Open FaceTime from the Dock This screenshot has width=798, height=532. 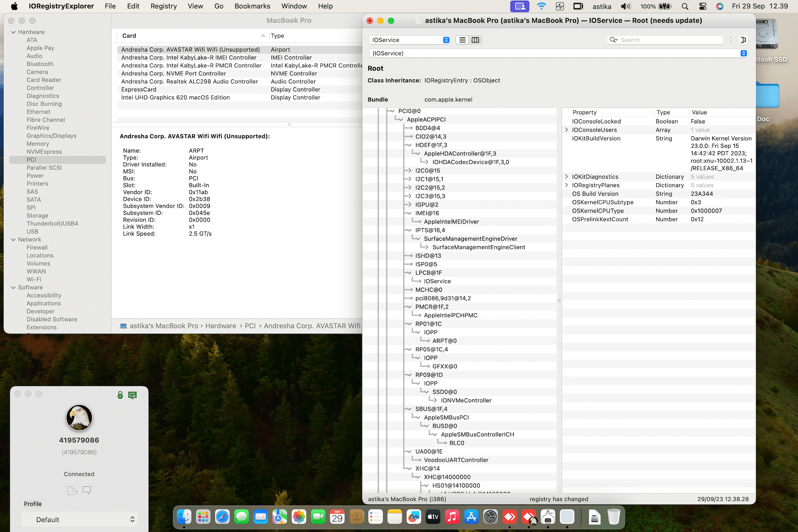click(318, 517)
